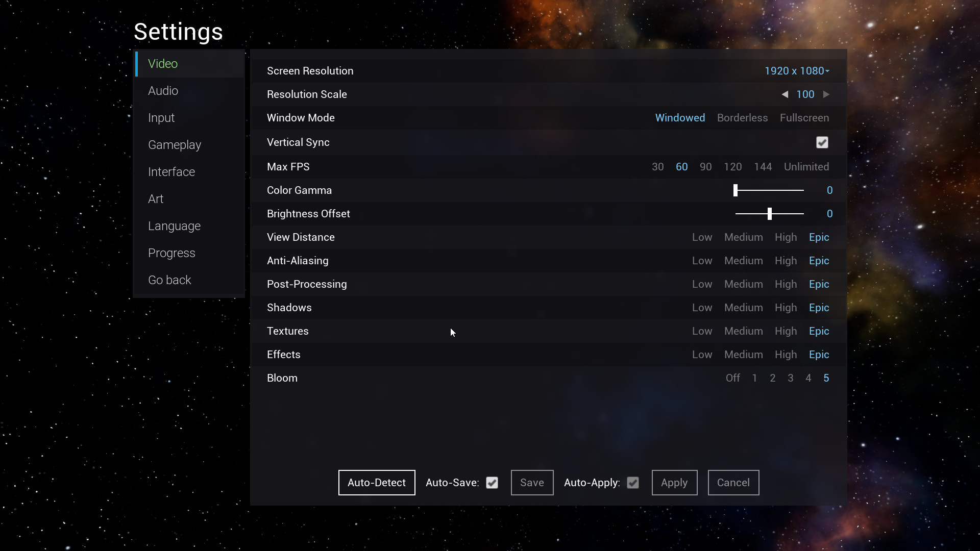Toggle the Auto-Apply checkbox
This screenshot has width=980, height=551.
633,483
